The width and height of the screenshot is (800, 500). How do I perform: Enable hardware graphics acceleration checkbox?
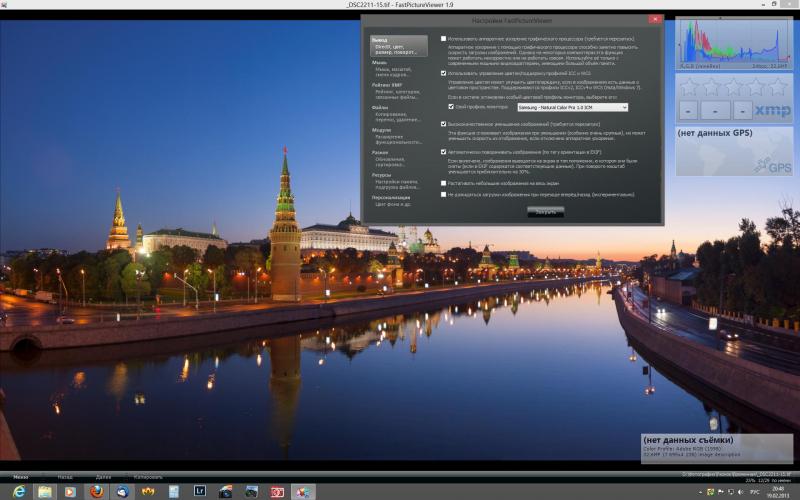(443, 39)
